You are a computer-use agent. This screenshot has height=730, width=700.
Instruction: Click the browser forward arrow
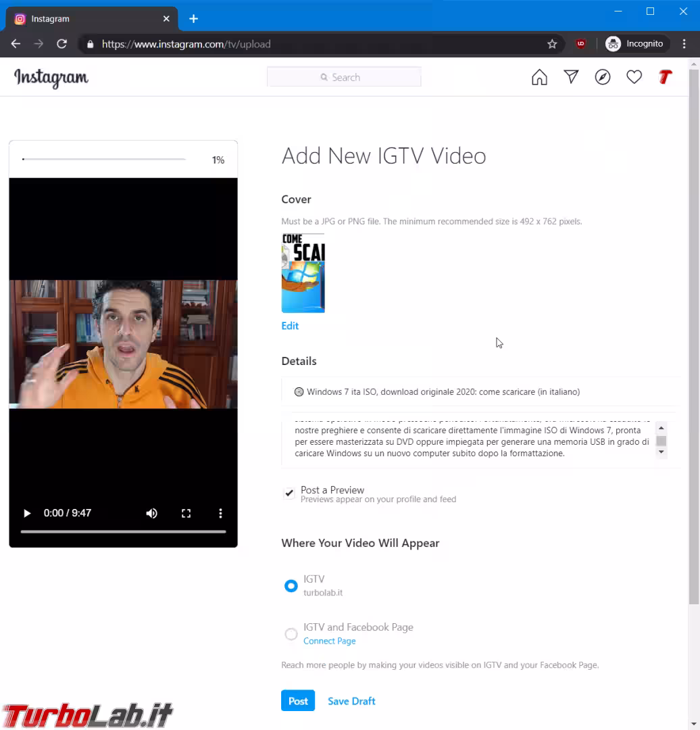[39, 44]
